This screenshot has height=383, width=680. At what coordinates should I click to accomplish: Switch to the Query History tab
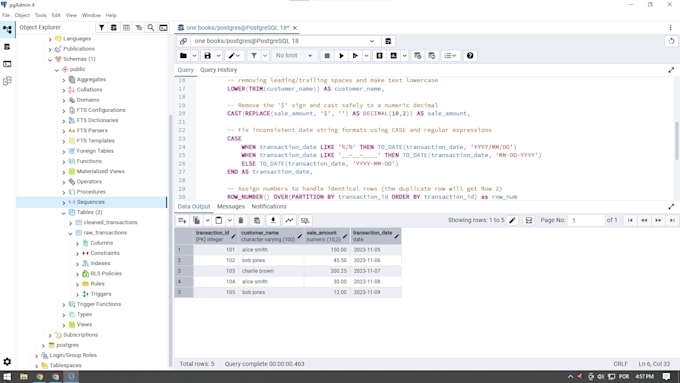219,70
